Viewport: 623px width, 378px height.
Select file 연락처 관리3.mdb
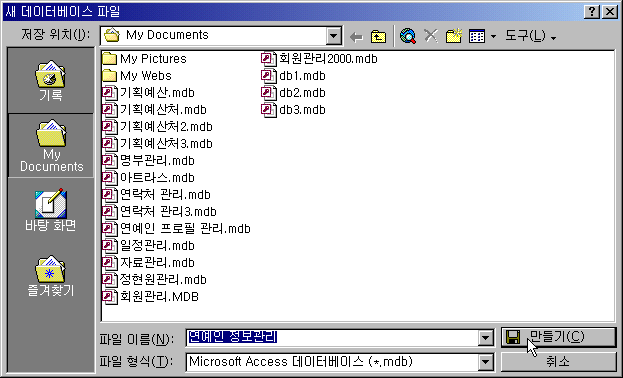[x=159, y=212]
